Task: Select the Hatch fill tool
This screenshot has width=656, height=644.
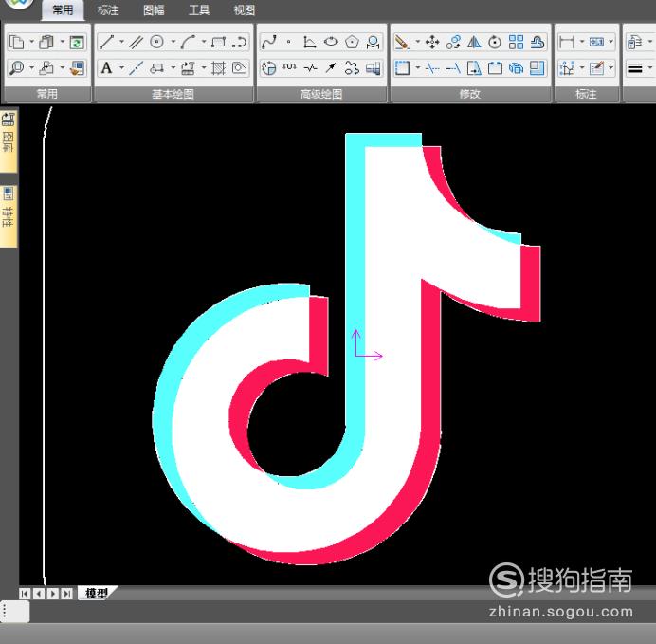Action: click(x=218, y=67)
